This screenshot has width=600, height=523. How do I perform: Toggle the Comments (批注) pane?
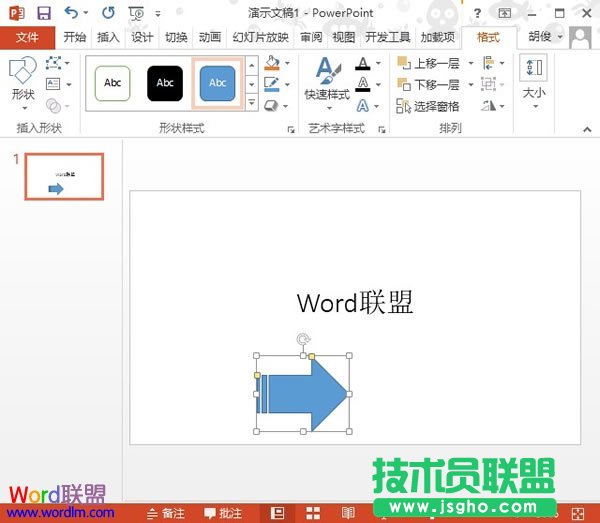pyautogui.click(x=223, y=513)
